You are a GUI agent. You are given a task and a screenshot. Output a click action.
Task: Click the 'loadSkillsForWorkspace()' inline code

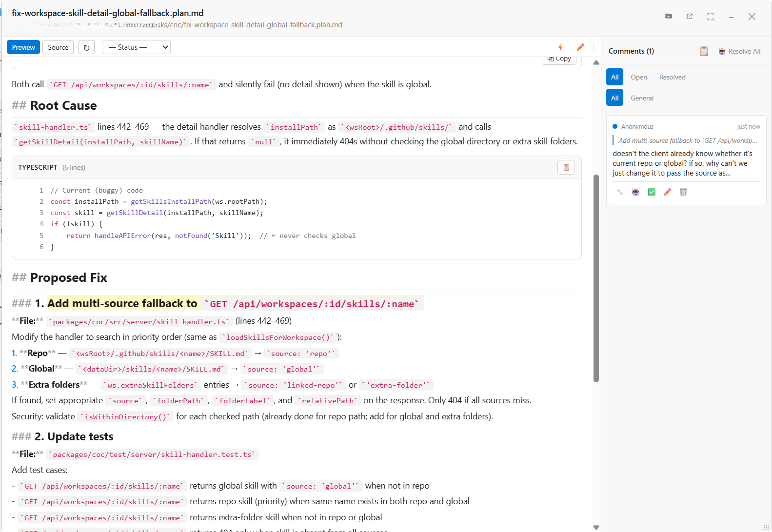278,337
